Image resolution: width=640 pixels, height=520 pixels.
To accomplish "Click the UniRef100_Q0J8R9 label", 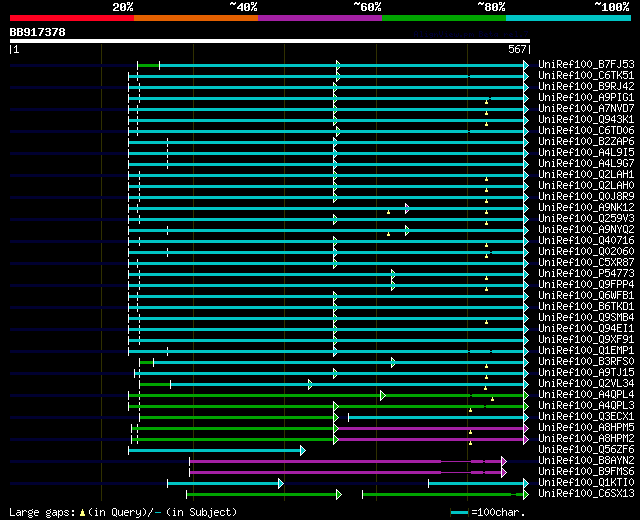I will pos(586,197).
